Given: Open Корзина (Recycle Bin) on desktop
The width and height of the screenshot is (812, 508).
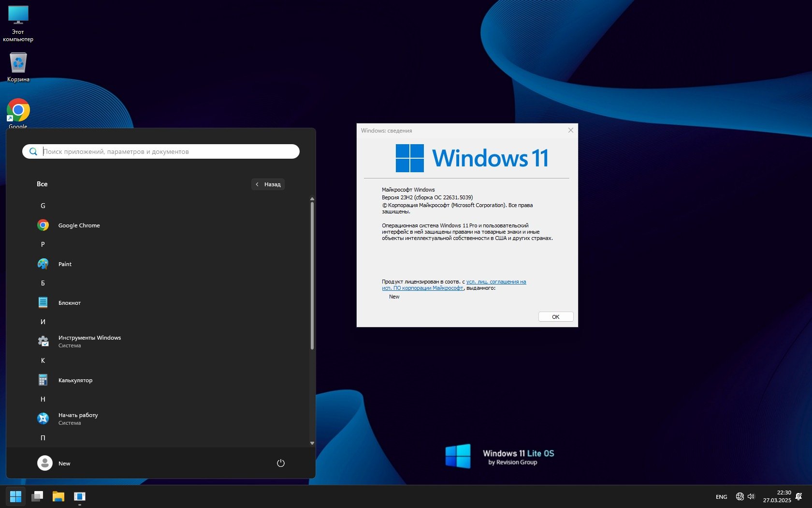Looking at the screenshot, I should (18, 67).
